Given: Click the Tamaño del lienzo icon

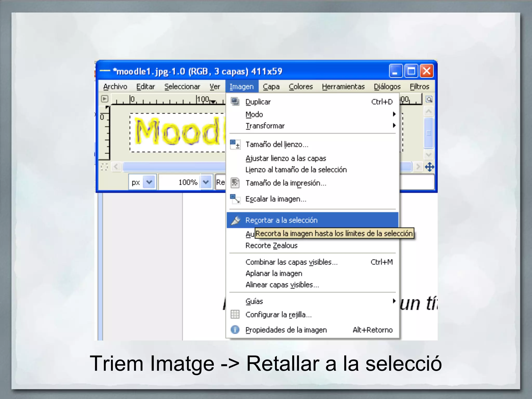Looking at the screenshot, I should tap(235, 144).
